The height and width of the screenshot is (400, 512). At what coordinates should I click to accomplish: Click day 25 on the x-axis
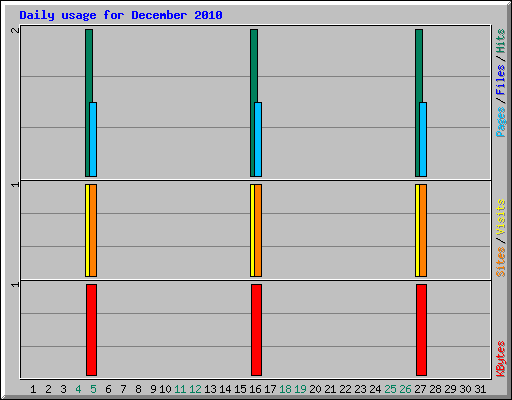[x=390, y=389]
